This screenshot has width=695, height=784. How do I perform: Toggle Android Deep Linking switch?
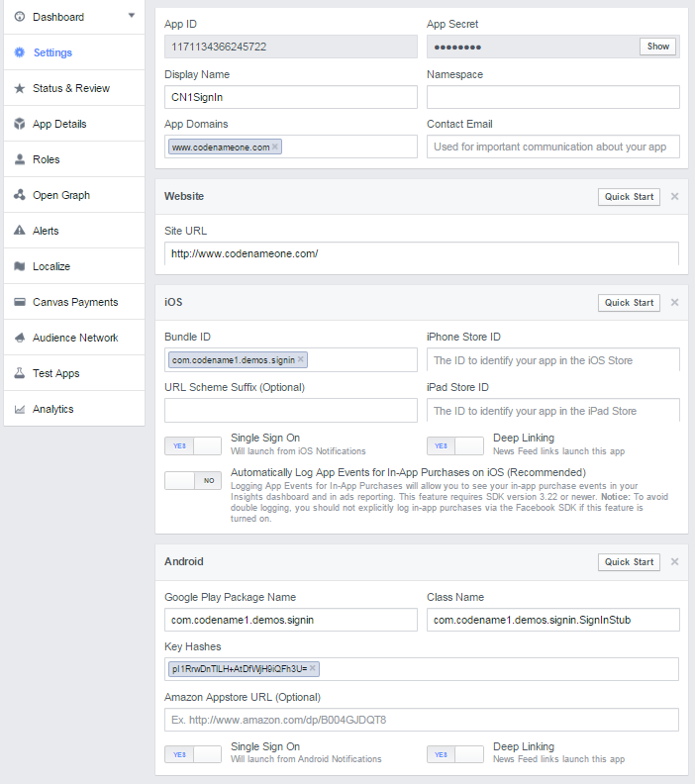pyautogui.click(x=455, y=753)
